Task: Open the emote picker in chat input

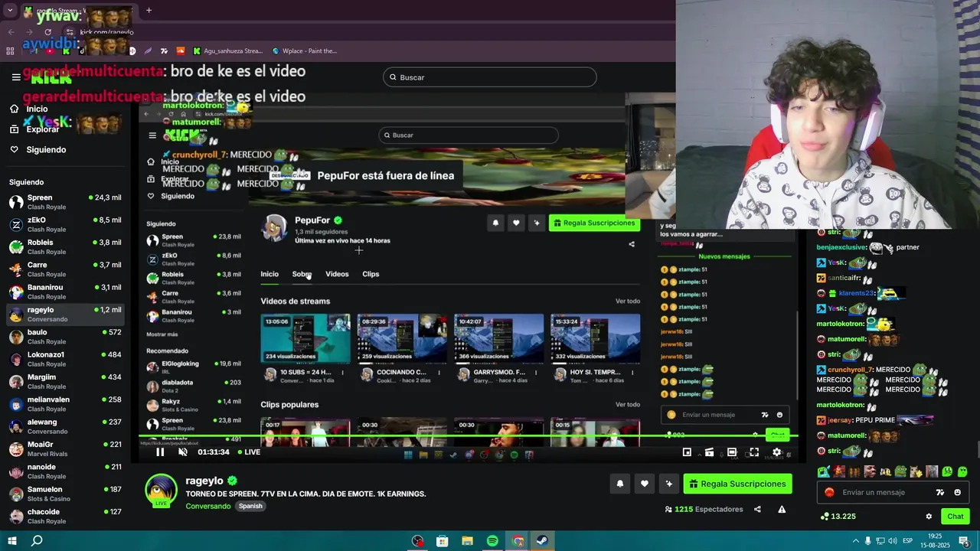Action: pyautogui.click(x=957, y=493)
